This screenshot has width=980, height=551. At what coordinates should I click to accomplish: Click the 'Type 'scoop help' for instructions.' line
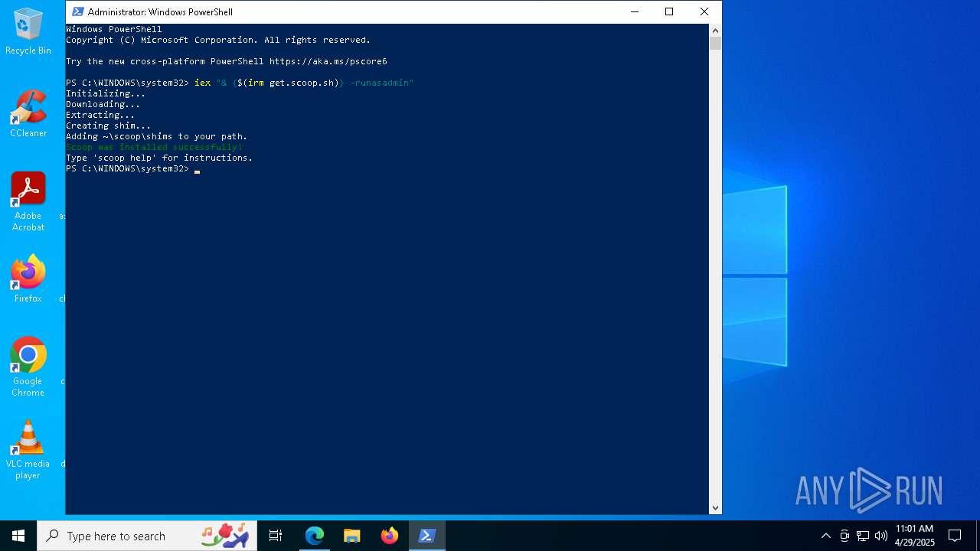point(159,158)
